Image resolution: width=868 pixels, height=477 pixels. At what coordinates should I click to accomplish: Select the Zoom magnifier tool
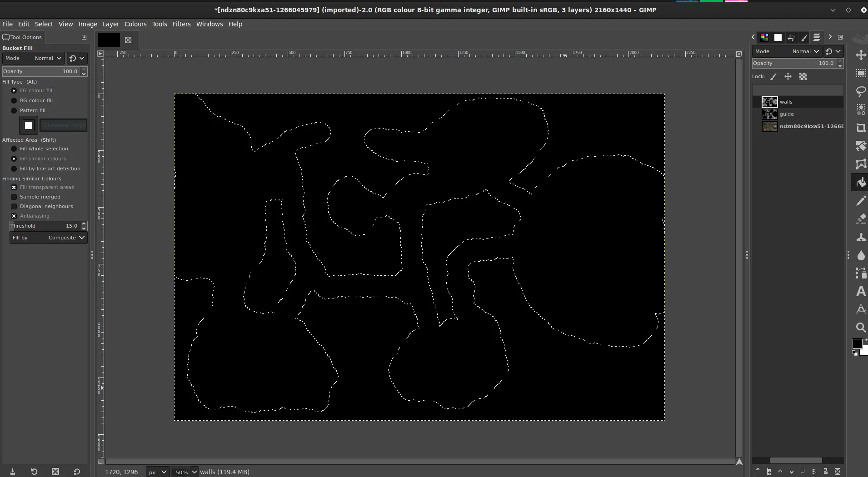861,328
